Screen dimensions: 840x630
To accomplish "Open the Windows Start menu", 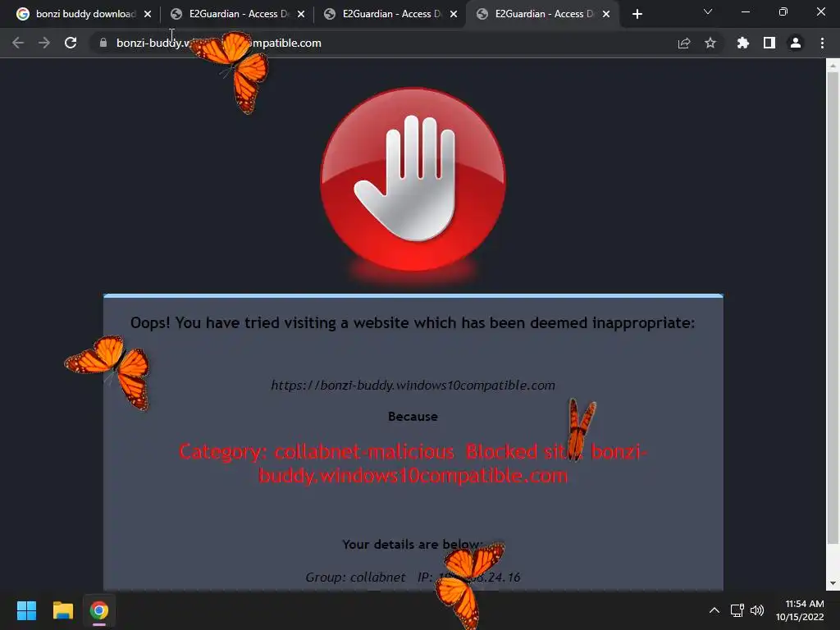I will (26, 610).
